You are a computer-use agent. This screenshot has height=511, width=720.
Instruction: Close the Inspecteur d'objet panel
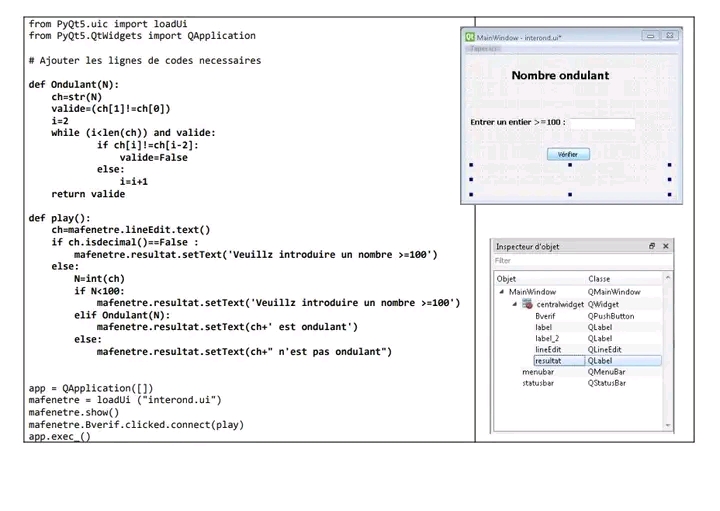(x=666, y=246)
